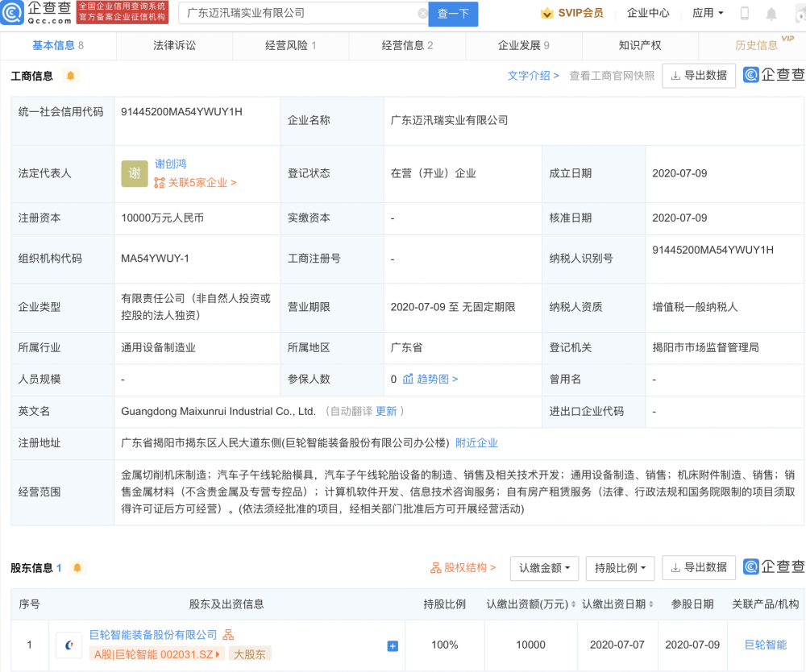Switch to the 法律诉讼 tab
The height and width of the screenshot is (672, 806).
click(x=174, y=45)
